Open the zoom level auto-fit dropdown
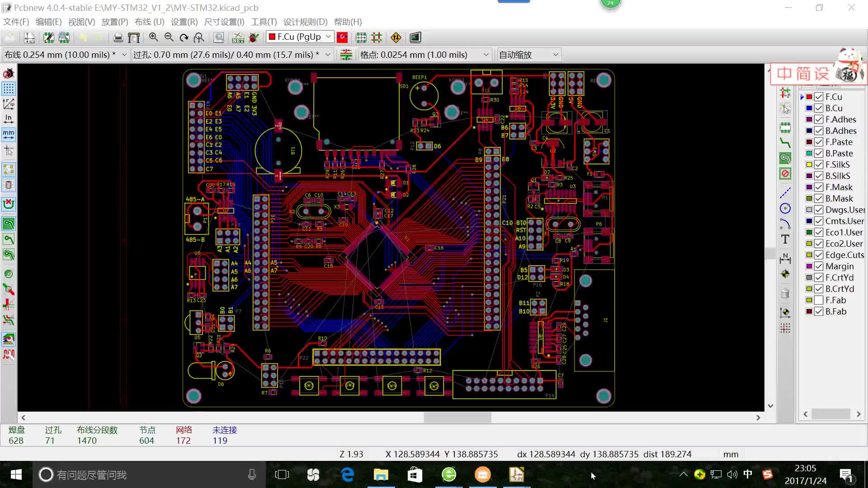868x488 pixels. pyautogui.click(x=554, y=54)
